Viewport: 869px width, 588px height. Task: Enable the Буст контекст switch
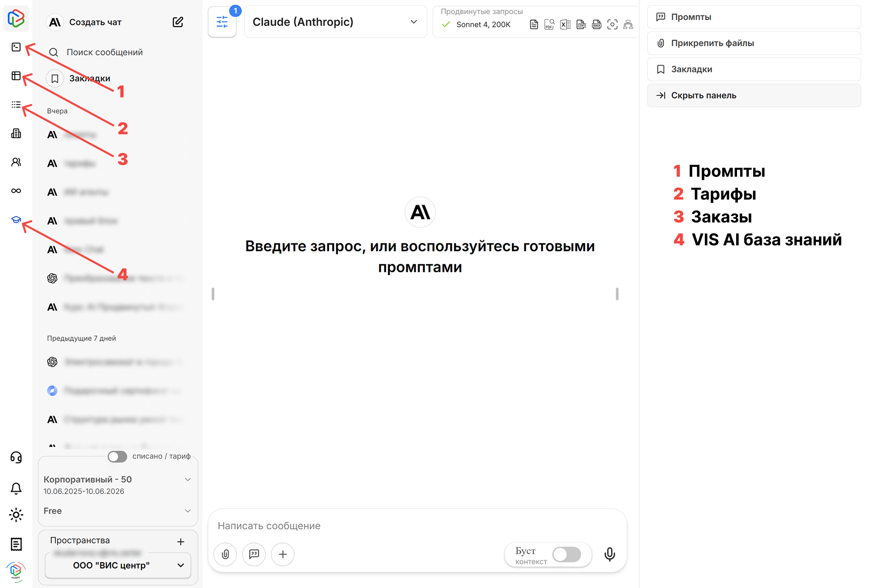click(x=567, y=554)
